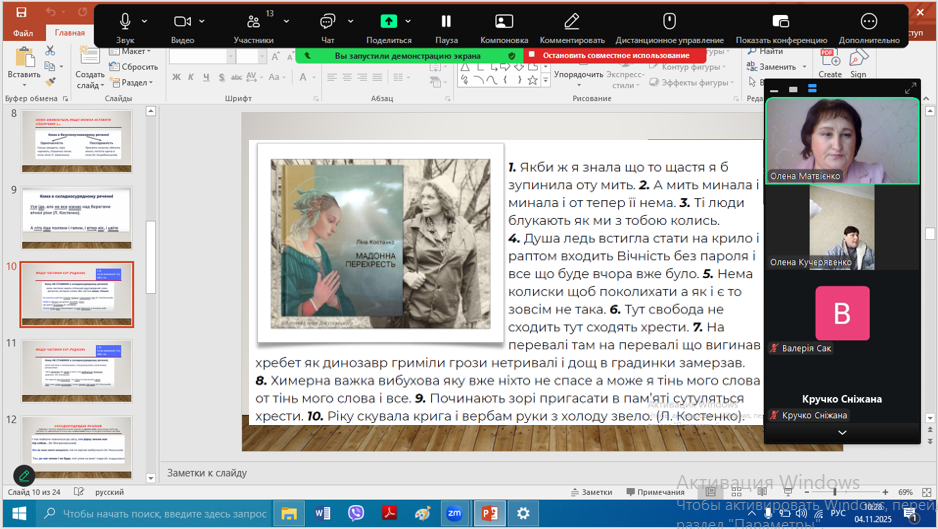The height and width of the screenshot is (529, 938).
Task: Click Сбросить reset slide button
Action: click(133, 67)
